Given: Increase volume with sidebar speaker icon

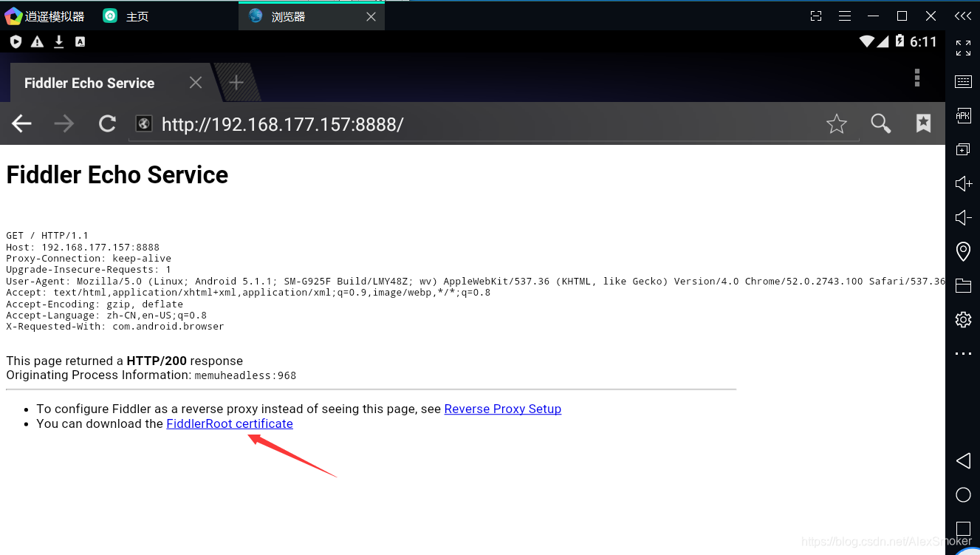Looking at the screenshot, I should (x=963, y=183).
